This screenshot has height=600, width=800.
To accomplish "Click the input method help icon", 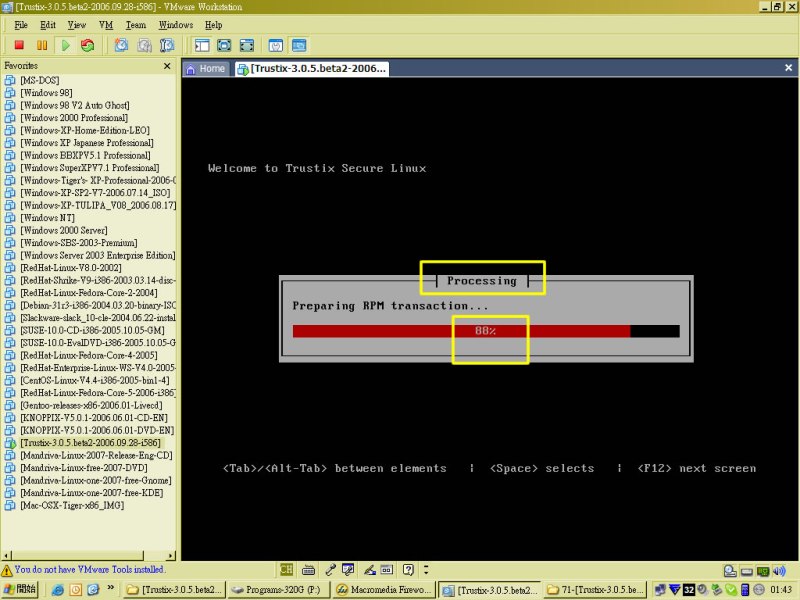I will click(x=408, y=569).
